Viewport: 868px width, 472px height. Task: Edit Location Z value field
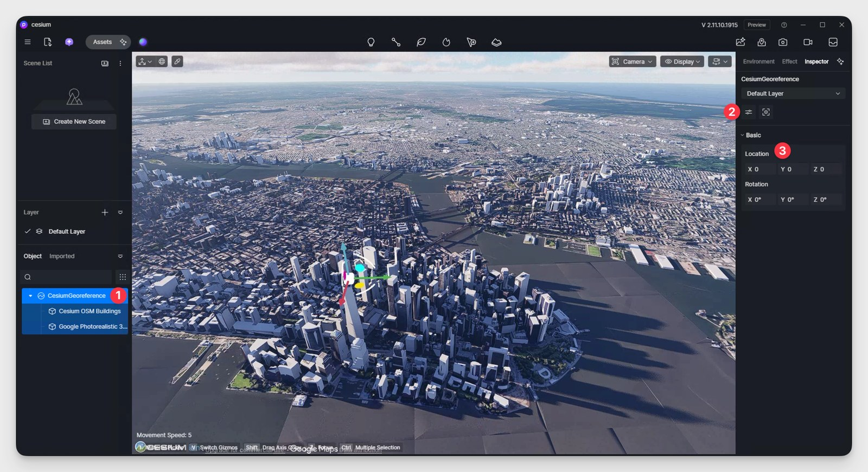click(x=826, y=169)
